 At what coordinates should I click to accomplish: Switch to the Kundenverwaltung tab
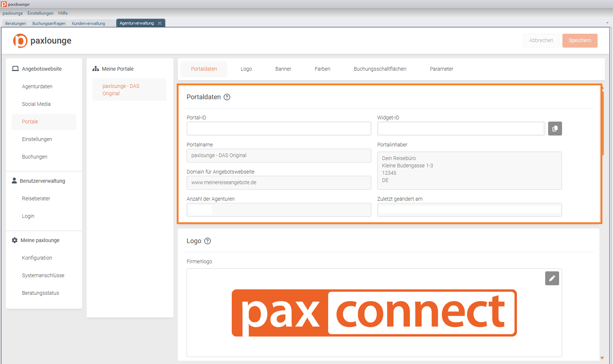(88, 23)
